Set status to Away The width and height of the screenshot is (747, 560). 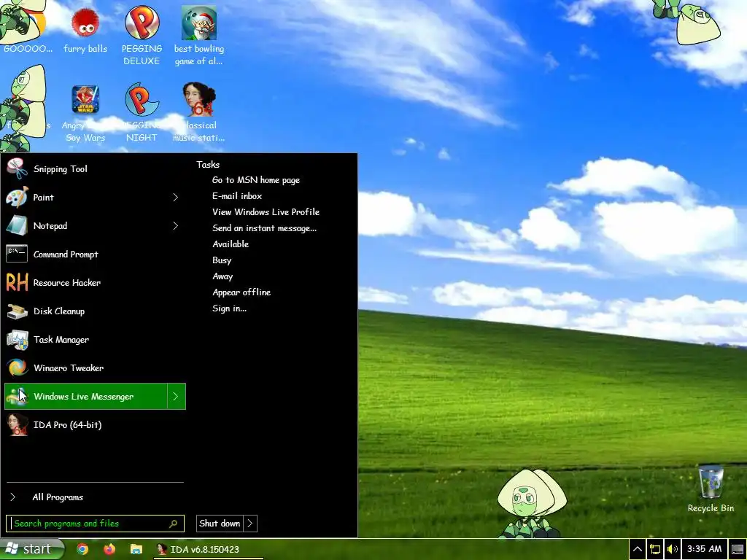[x=222, y=276]
